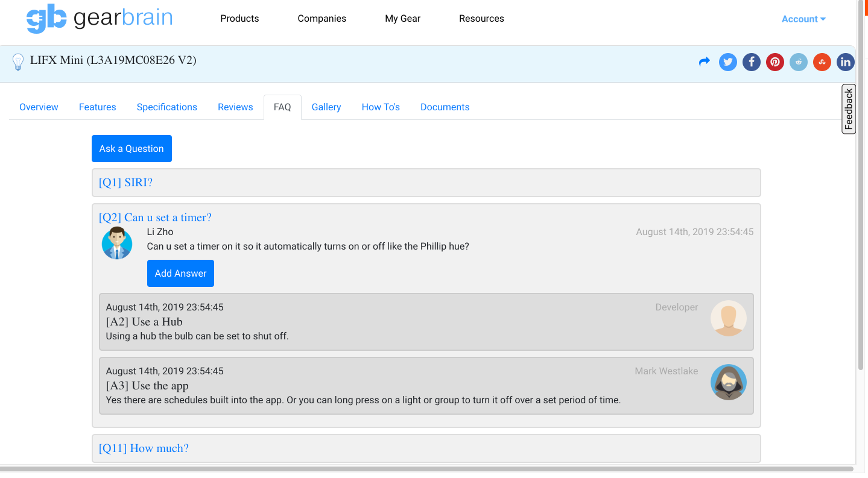Image resolution: width=868 pixels, height=478 pixels.
Task: Click the Developer author label
Action: 677,307
